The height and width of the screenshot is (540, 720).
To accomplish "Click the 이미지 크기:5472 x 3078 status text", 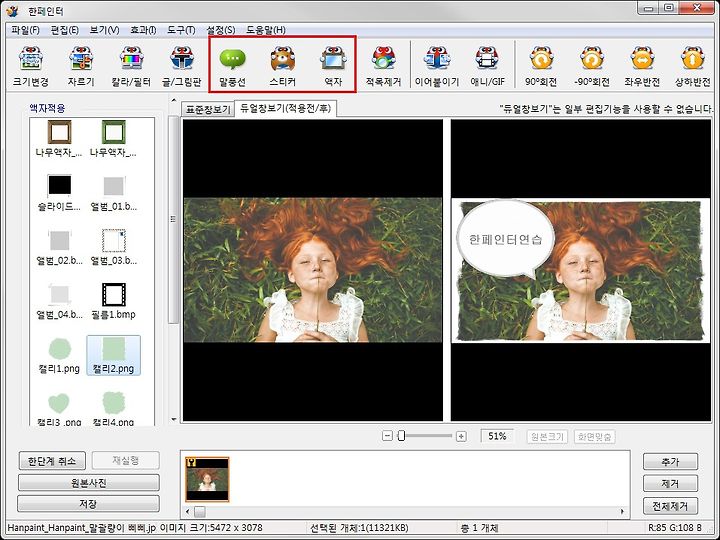I will pyautogui.click(x=211, y=528).
